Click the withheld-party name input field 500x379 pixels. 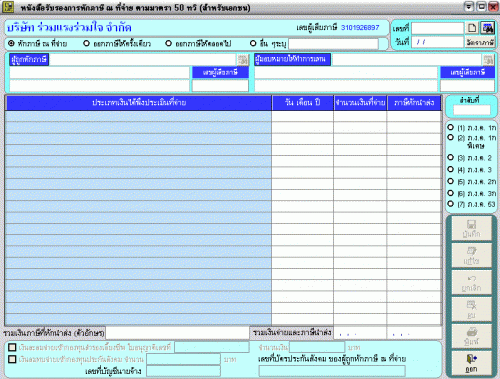(x=143, y=60)
